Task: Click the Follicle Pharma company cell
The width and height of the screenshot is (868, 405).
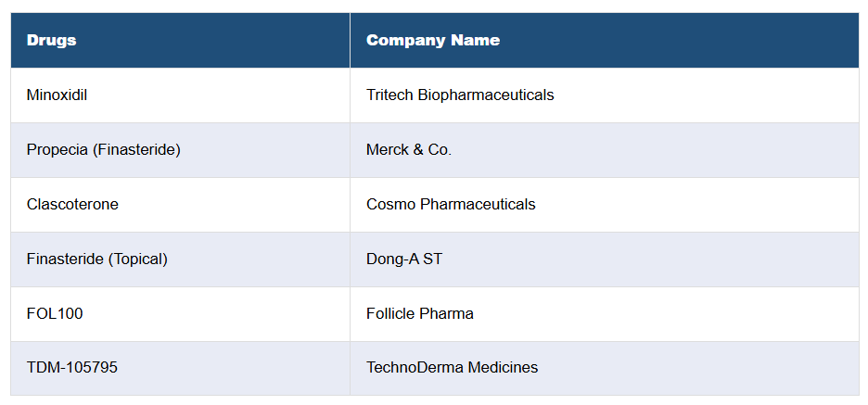Action: 420,313
